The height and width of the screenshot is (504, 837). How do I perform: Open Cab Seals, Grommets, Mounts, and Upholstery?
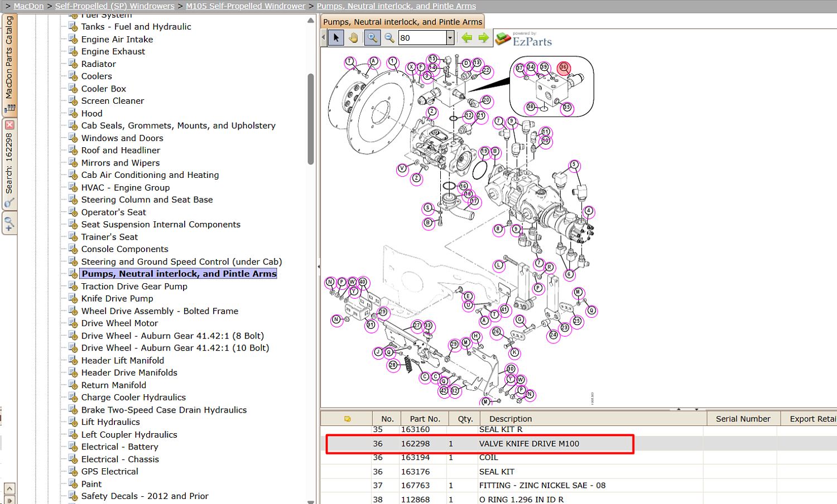(x=179, y=125)
